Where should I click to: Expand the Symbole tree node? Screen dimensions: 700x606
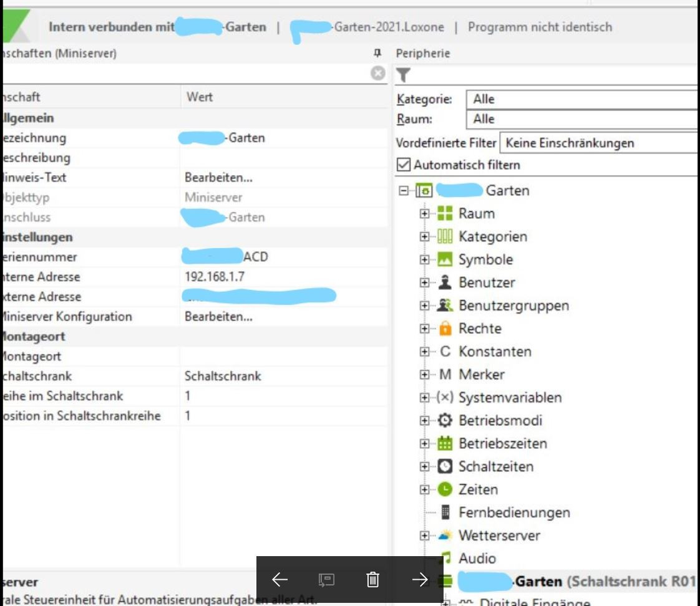point(424,260)
